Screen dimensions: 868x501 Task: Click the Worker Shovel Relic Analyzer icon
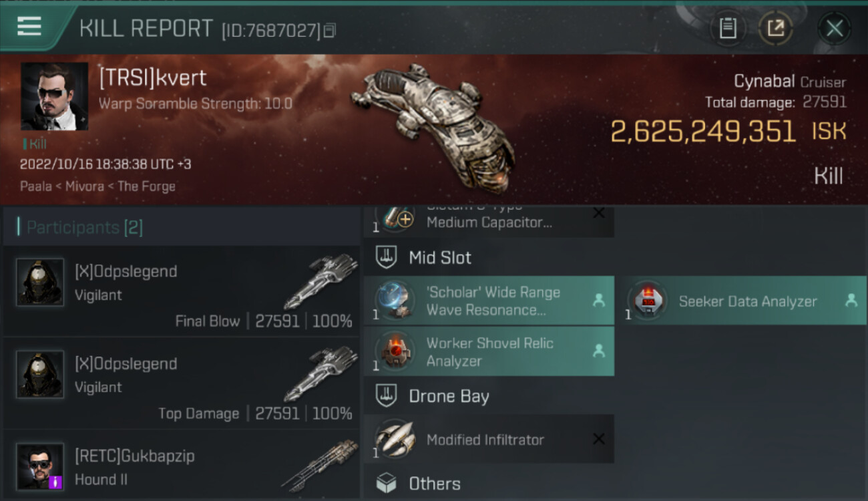coord(394,351)
